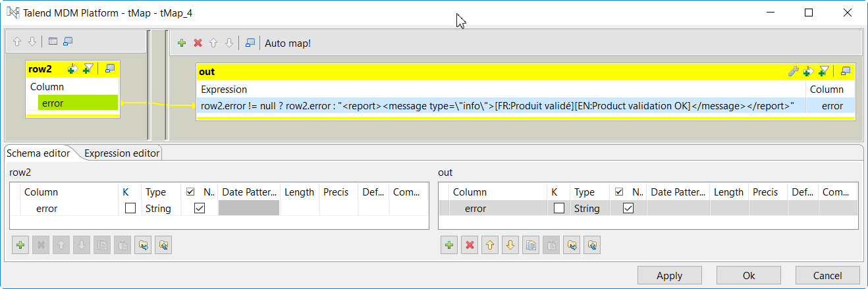This screenshot has height=289, width=868.
Task: Open the out table wrench settings
Action: (x=793, y=72)
